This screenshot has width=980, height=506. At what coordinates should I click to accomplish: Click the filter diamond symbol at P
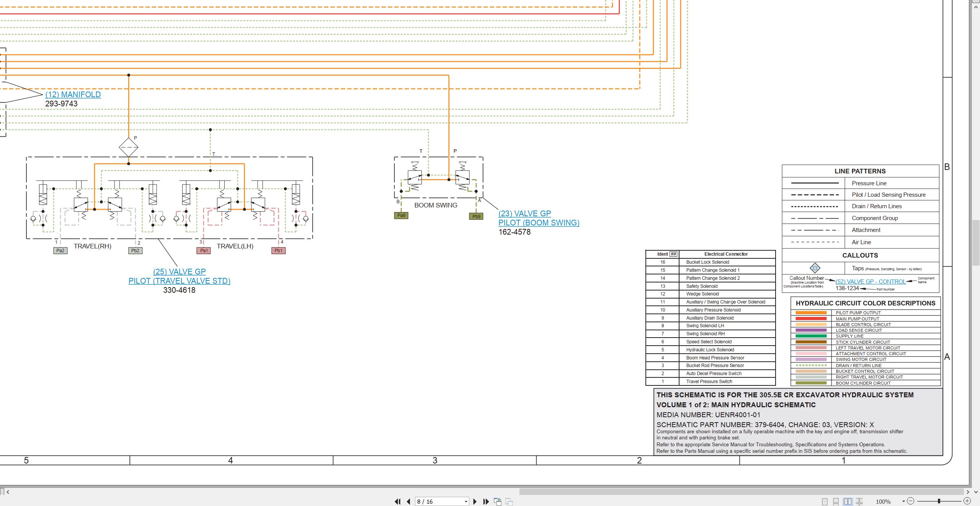(129, 147)
